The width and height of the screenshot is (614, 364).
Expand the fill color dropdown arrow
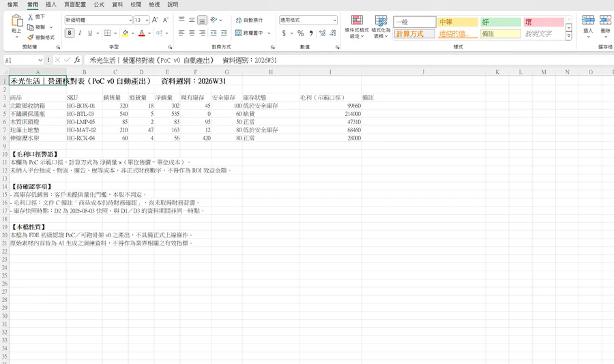click(133, 33)
